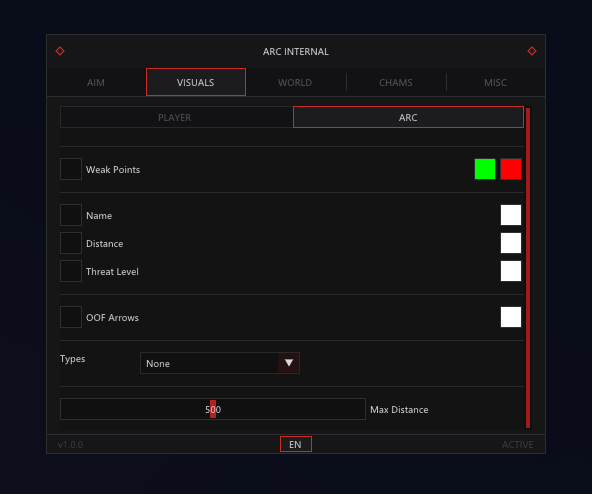Open the Types dropdown showing None
This screenshot has height=494, width=592.
tap(220, 363)
